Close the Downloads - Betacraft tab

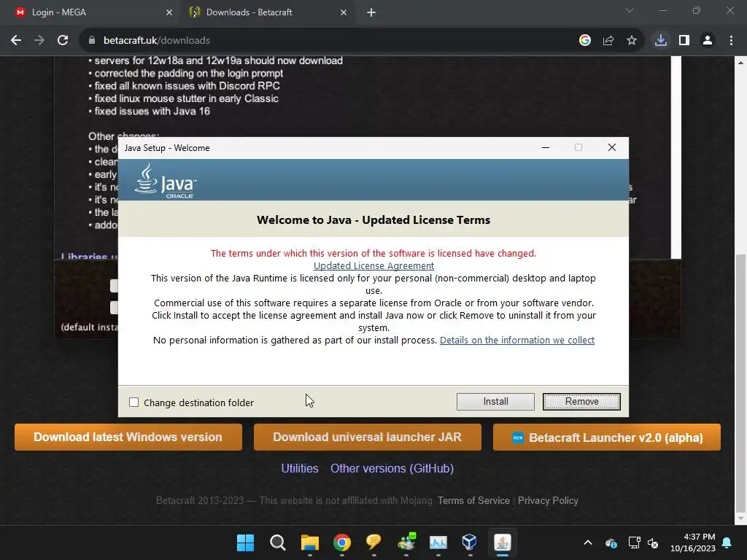coord(344,12)
